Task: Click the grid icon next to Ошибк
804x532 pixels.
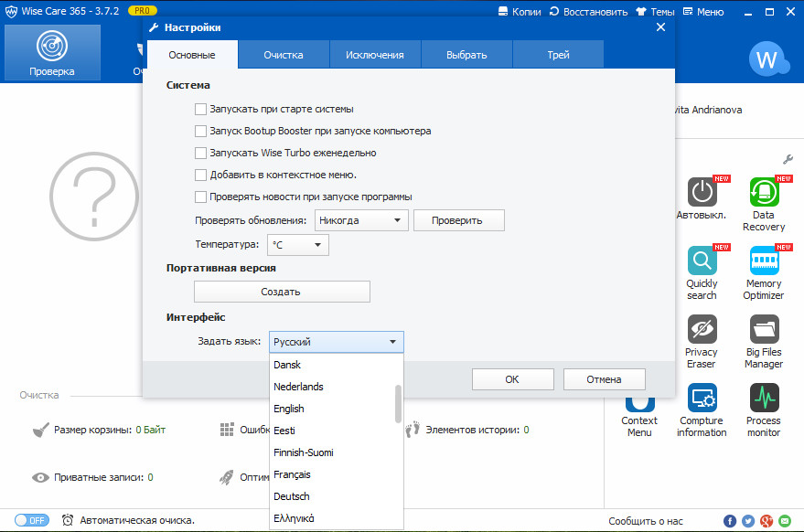Action: 227,430
